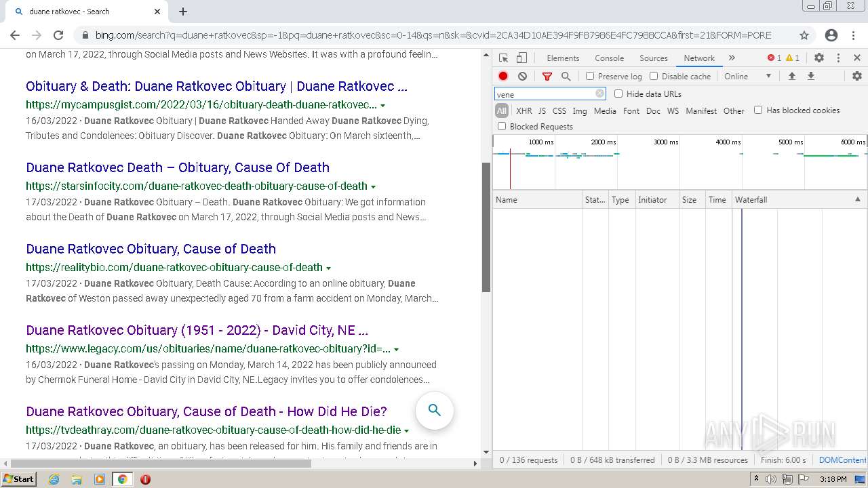This screenshot has height=488, width=868.
Task: Bookmark this page with the star icon
Action: [804, 35]
